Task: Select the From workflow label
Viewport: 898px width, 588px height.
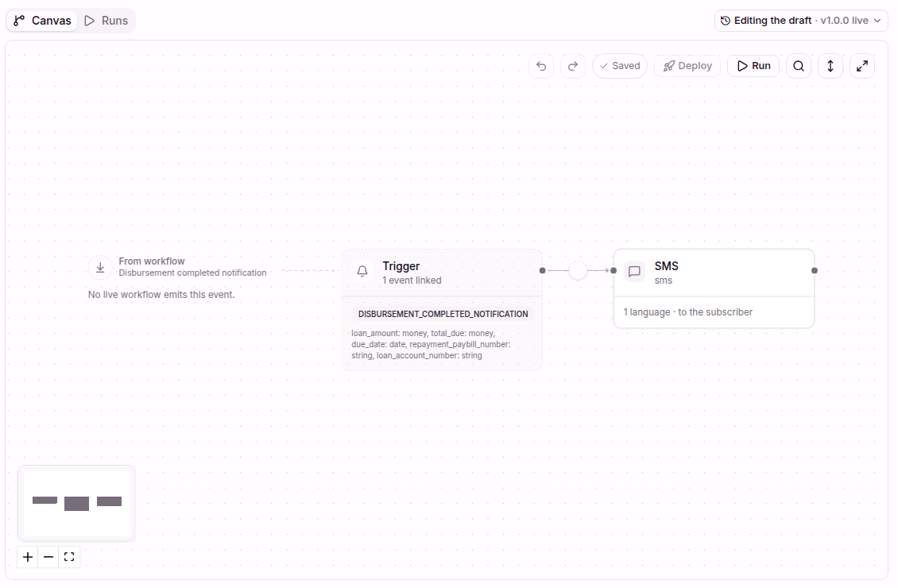Action: click(152, 261)
